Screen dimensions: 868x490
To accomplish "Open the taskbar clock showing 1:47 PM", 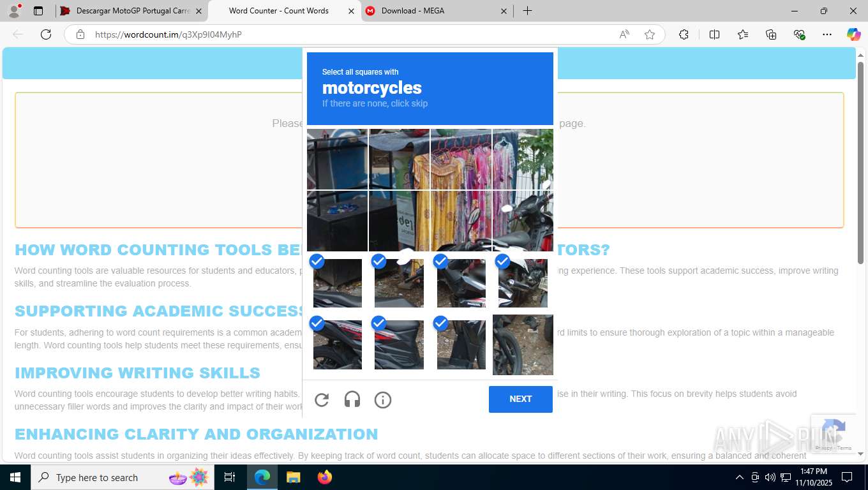I will 813,477.
